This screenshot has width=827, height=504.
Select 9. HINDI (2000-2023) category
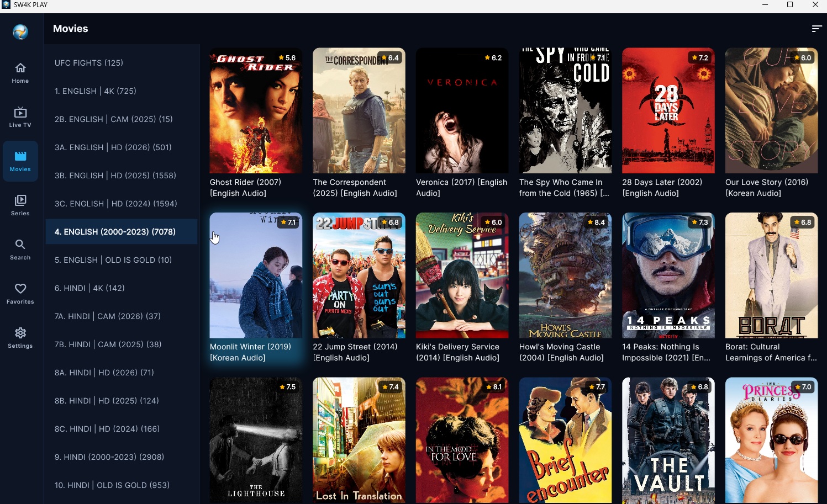coord(122,457)
